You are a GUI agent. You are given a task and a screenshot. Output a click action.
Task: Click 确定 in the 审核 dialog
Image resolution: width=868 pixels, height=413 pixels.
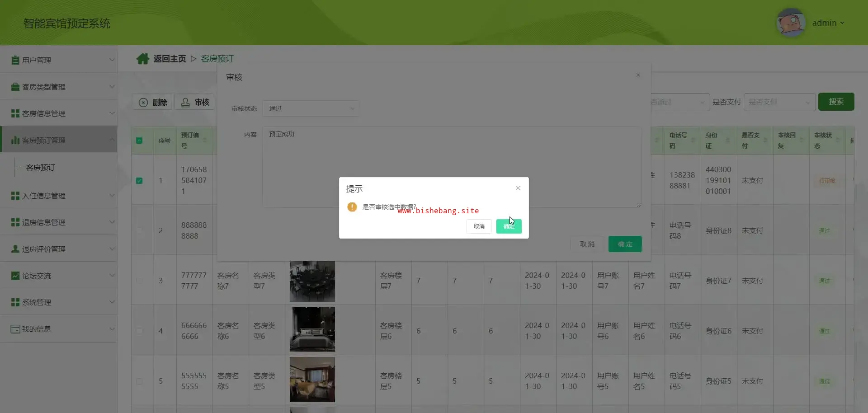pos(625,244)
